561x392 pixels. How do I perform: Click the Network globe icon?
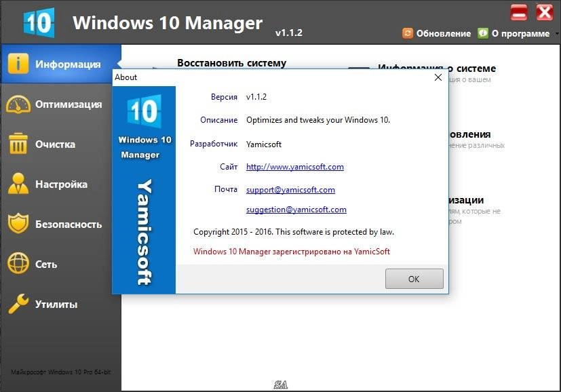pos(18,264)
